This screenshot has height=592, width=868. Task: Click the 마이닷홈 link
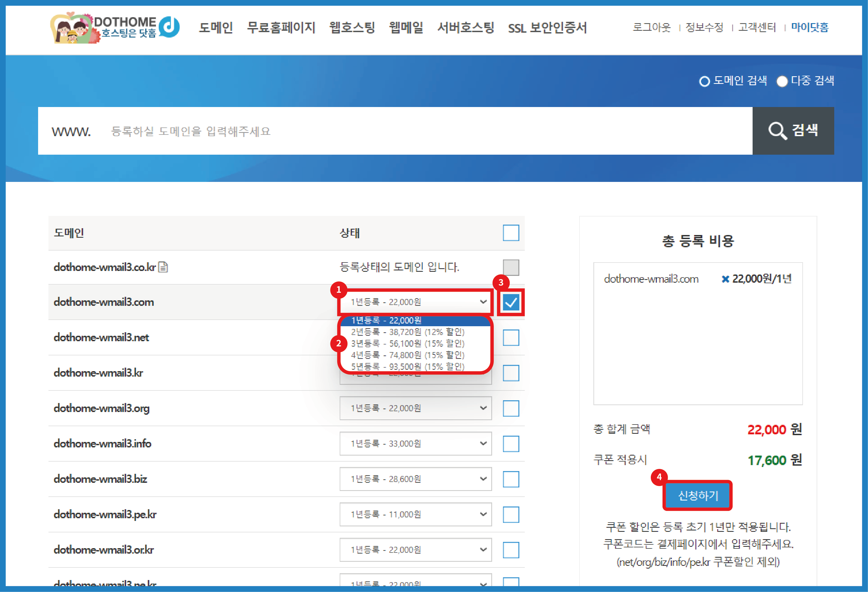[x=809, y=27]
